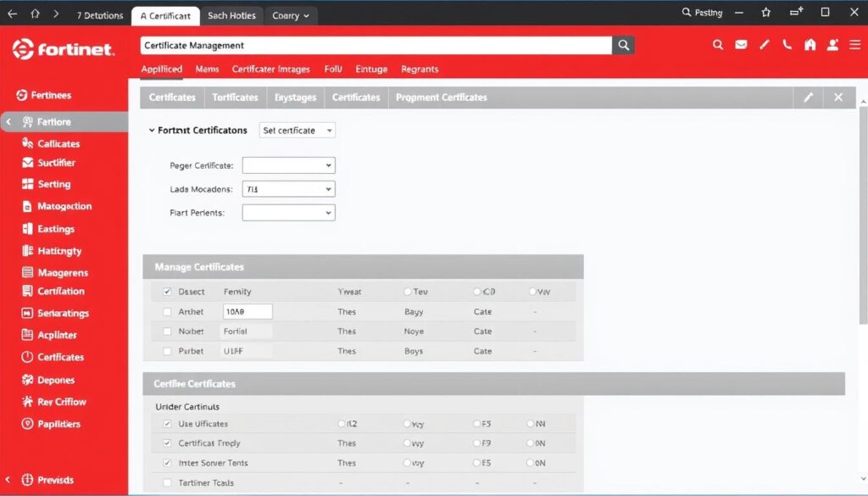This screenshot has height=496, width=868.
Task: Click the search button beside Certificate Management field
Action: point(623,46)
